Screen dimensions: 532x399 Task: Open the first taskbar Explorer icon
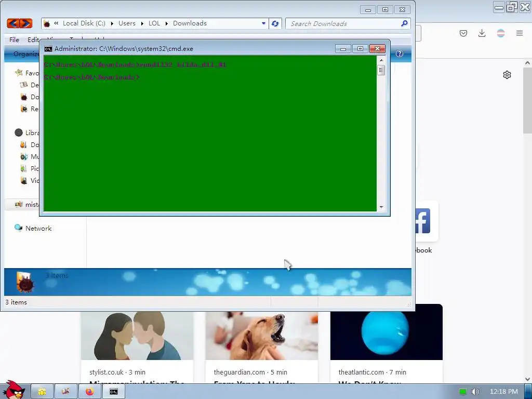(42, 392)
